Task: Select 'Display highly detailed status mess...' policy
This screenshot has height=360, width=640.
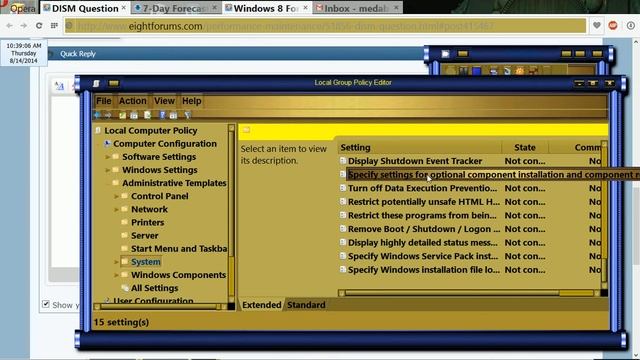Action: 422,243
